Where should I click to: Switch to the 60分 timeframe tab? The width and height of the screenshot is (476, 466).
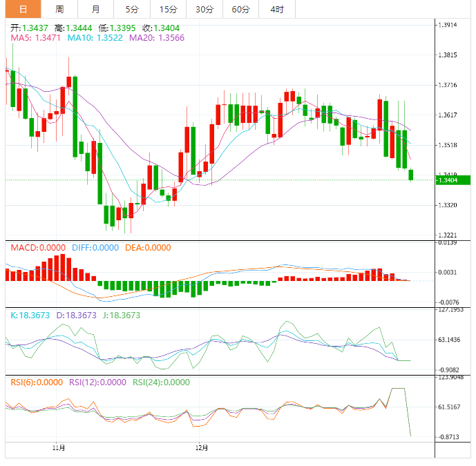(240, 9)
